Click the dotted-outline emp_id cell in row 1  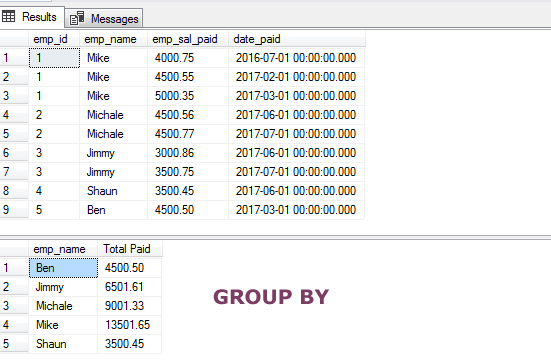(x=54, y=58)
